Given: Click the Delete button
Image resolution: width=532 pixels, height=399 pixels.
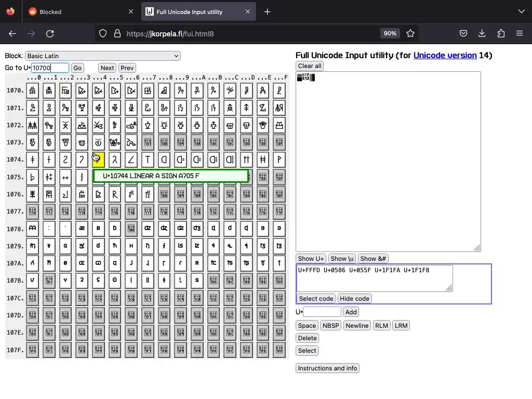Looking at the screenshot, I should [x=307, y=338].
